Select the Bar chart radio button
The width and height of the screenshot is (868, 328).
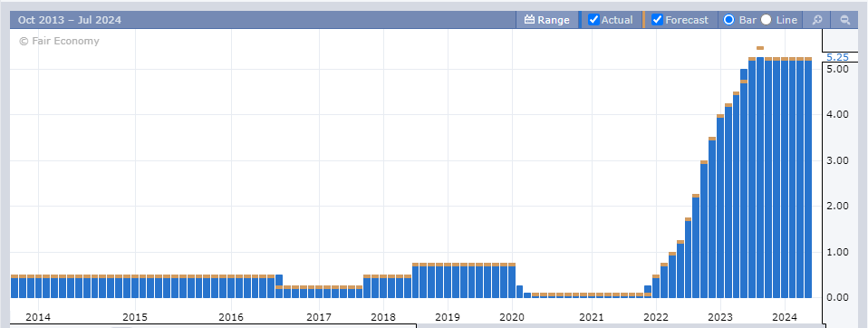728,20
